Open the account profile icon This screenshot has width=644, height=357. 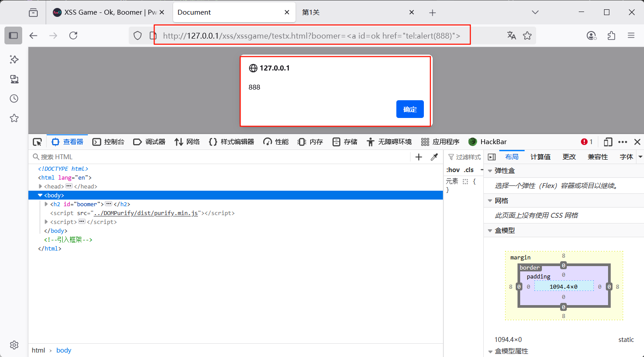pyautogui.click(x=591, y=35)
